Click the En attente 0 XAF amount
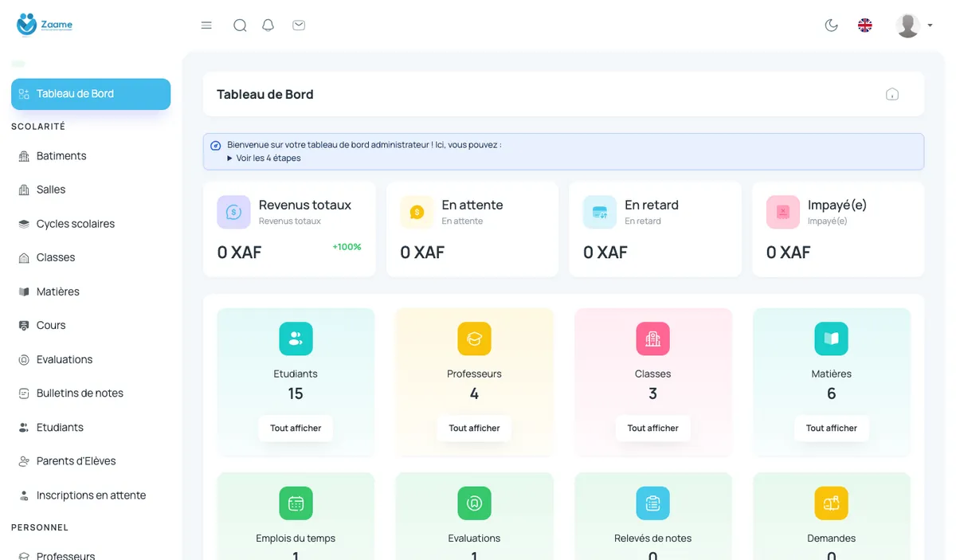 pos(422,253)
